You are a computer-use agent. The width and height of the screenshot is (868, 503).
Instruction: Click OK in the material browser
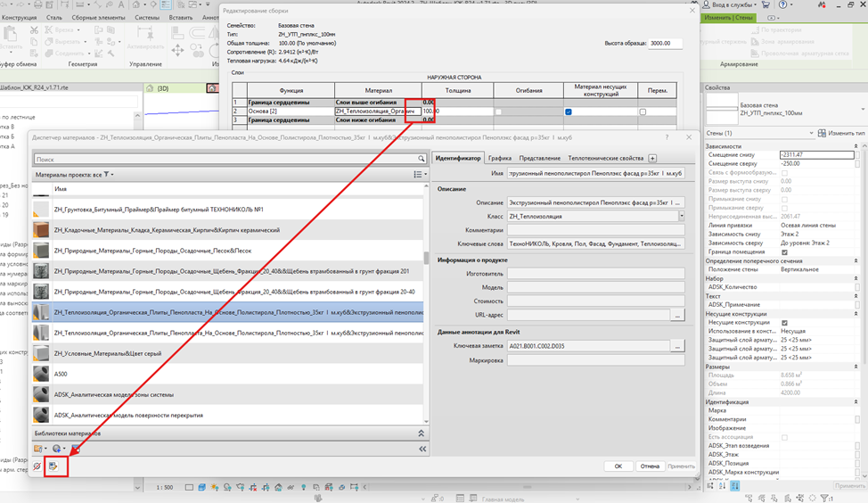click(x=618, y=466)
